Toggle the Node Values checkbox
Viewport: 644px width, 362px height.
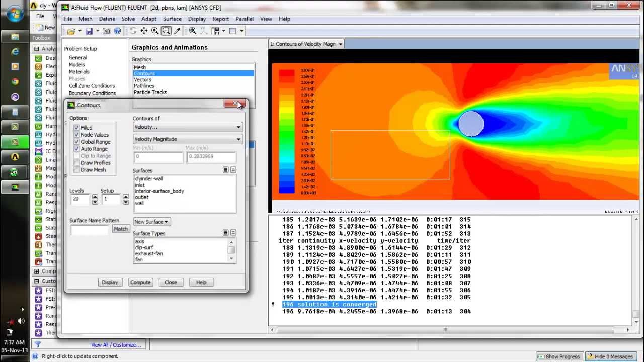(76, 135)
